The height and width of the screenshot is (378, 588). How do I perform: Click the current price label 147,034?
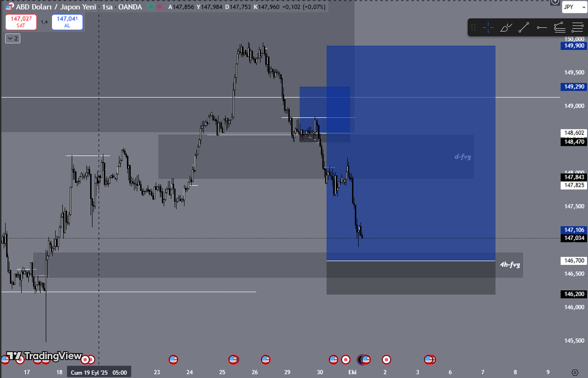click(x=573, y=238)
